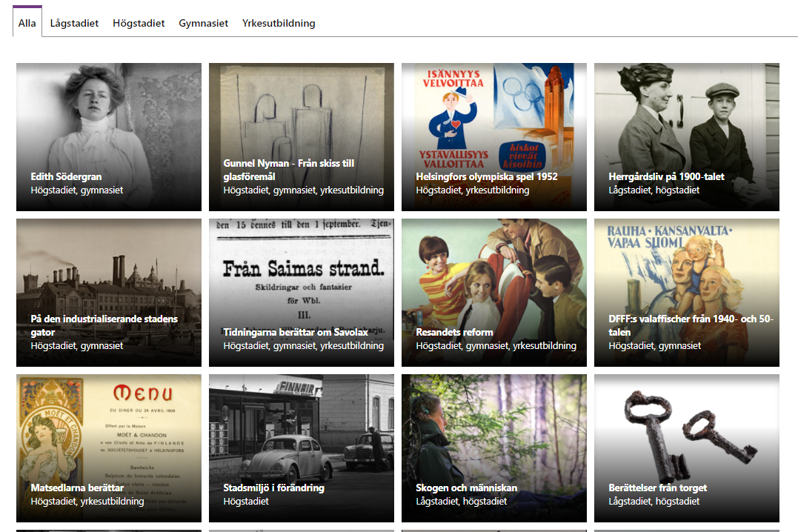798x532 pixels.
Task: Click 'Högstadiet, gymnasiet, yrkesutbildning' under Resandets reform
Action: (496, 346)
